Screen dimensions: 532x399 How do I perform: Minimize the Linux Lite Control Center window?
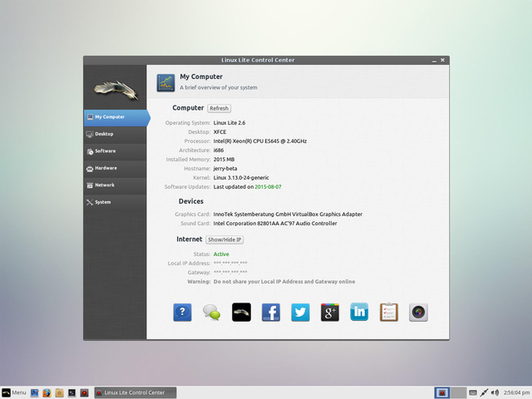coord(434,61)
